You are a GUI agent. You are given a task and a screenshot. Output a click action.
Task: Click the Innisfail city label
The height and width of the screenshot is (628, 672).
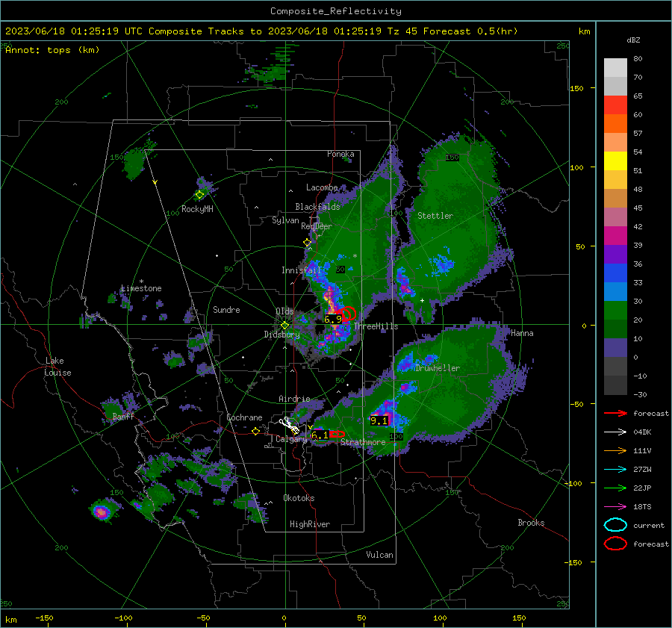(302, 270)
